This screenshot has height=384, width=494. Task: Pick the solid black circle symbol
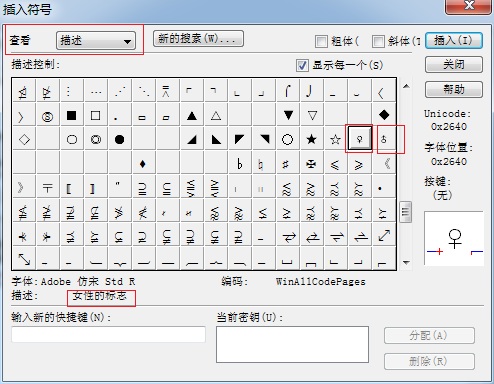point(119,139)
